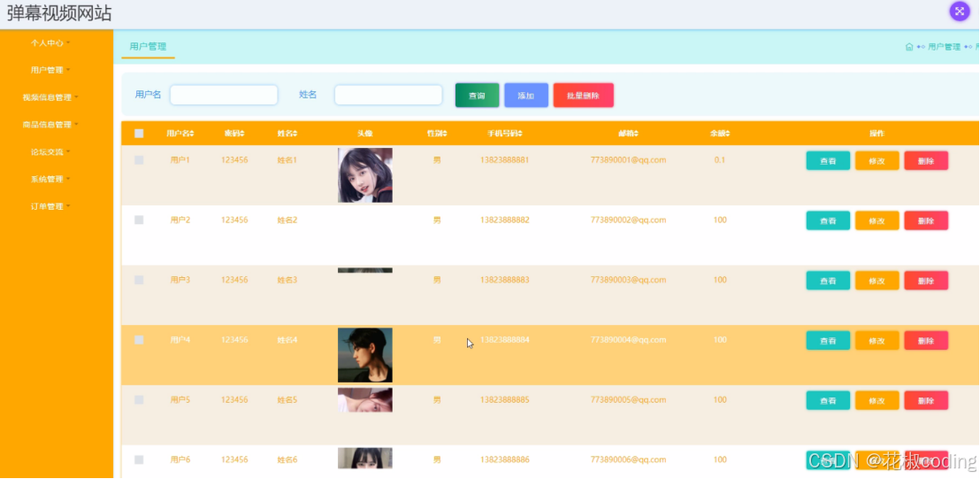
Task: Click 删除 button for 用户4
Action: tap(926, 341)
